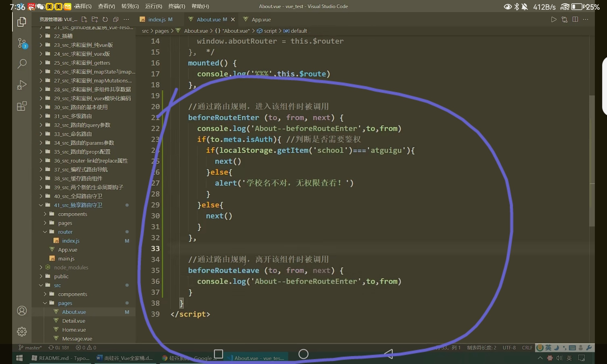Click the Run code play icon

(554, 19)
